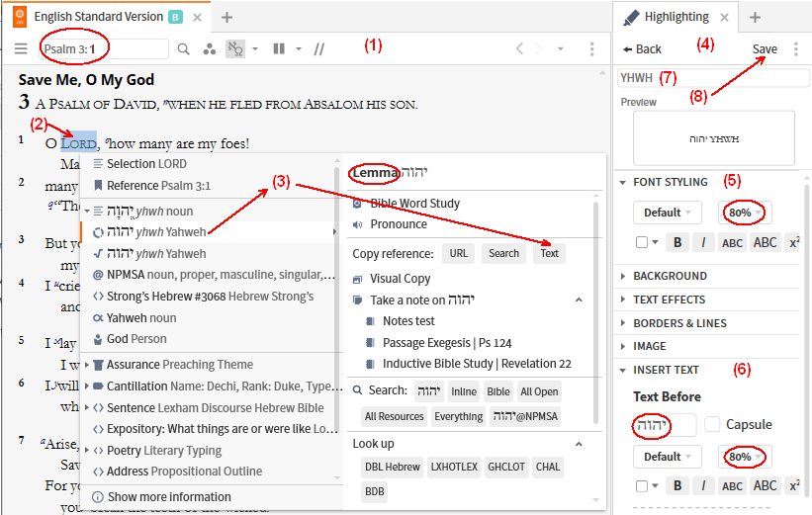Apply superscript in Font Styling
The width and height of the screenshot is (812, 515).
click(794, 243)
